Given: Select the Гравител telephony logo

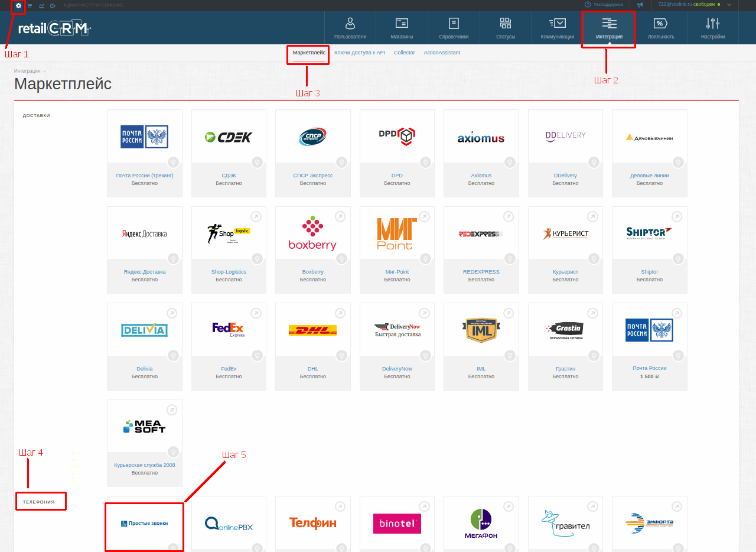Looking at the screenshot, I should (x=565, y=524).
